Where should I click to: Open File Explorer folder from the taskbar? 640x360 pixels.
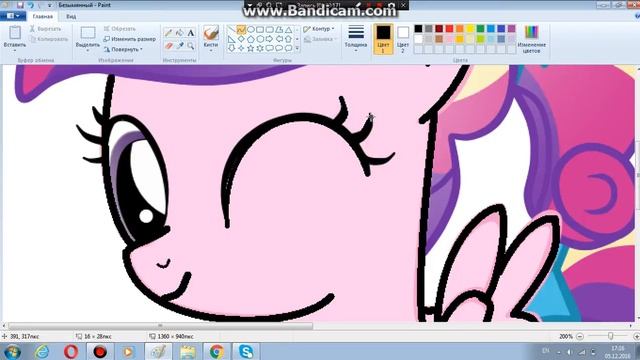pyautogui.click(x=188, y=351)
